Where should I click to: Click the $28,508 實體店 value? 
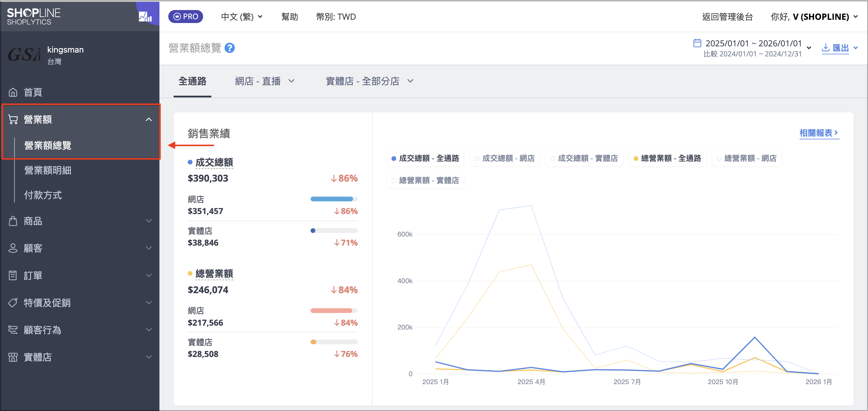[x=203, y=354]
